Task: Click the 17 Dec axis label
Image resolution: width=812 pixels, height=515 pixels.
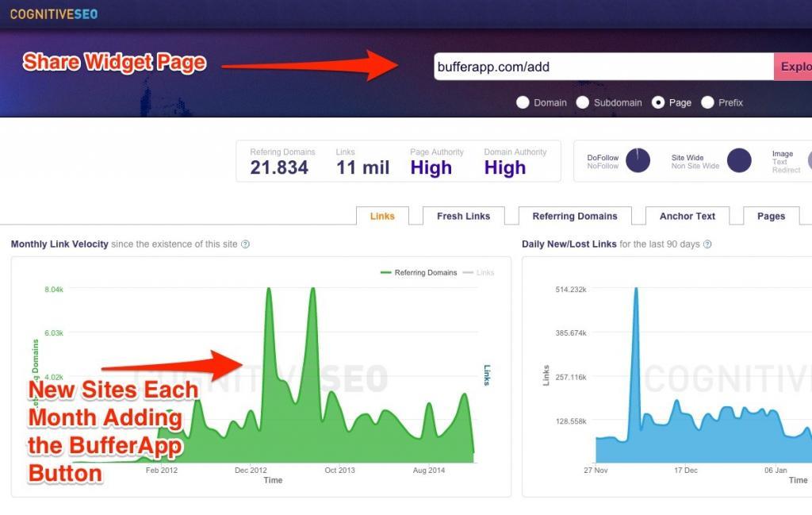Action: [686, 470]
